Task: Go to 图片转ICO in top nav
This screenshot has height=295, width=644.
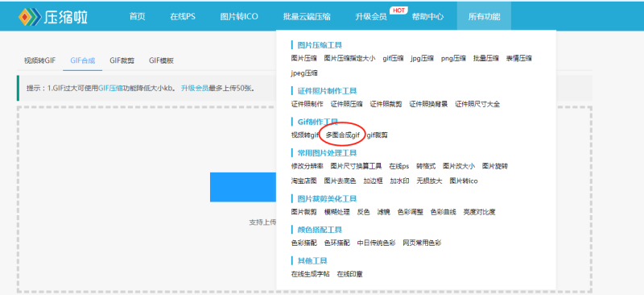Action: click(x=239, y=16)
